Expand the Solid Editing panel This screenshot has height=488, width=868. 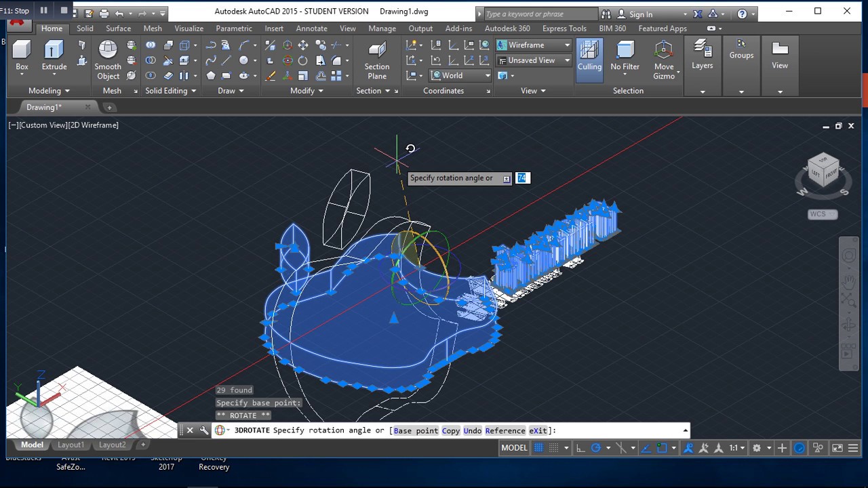171,91
